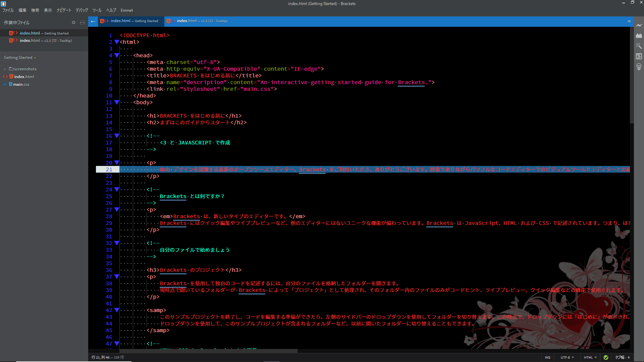Select index.html v2.1 Tooltip in working files
Viewport: 644px width, 362px height.
[44, 41]
